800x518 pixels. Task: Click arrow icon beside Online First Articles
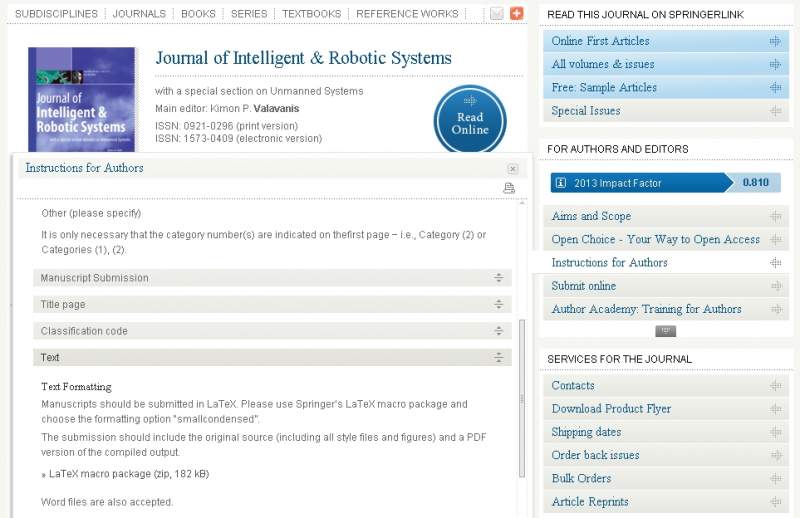[x=775, y=41]
